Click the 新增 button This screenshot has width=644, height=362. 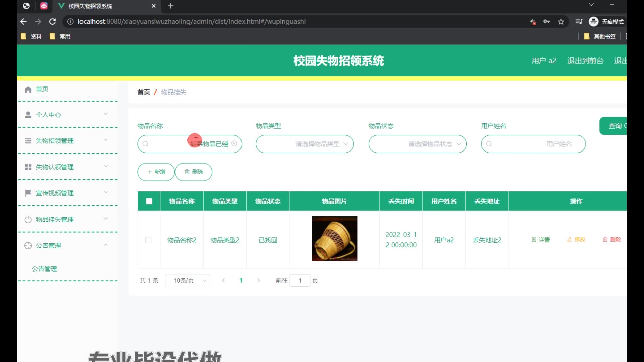156,172
